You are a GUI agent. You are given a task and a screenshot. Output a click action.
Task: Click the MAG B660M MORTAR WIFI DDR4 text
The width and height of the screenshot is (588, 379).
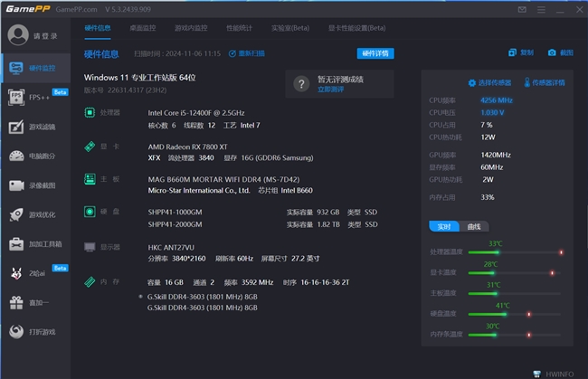click(x=223, y=180)
